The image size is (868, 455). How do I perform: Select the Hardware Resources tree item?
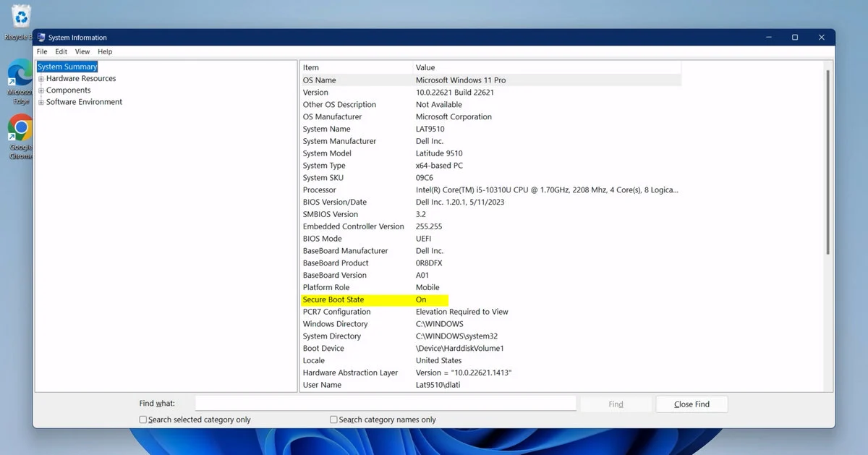click(x=81, y=79)
